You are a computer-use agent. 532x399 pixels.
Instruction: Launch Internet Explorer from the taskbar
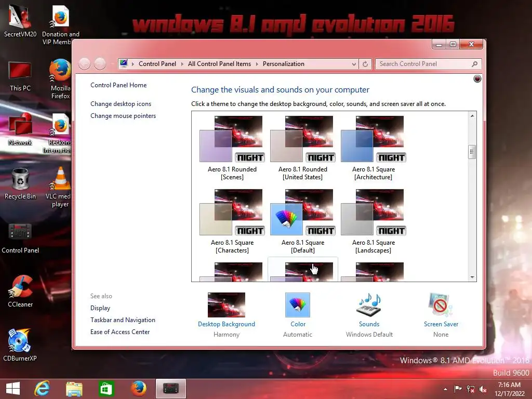[x=42, y=389]
